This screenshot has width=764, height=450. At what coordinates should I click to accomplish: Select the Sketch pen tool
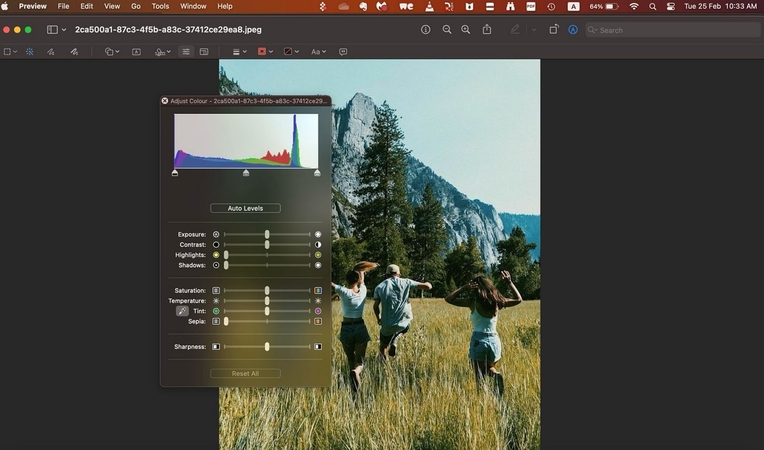pos(51,52)
